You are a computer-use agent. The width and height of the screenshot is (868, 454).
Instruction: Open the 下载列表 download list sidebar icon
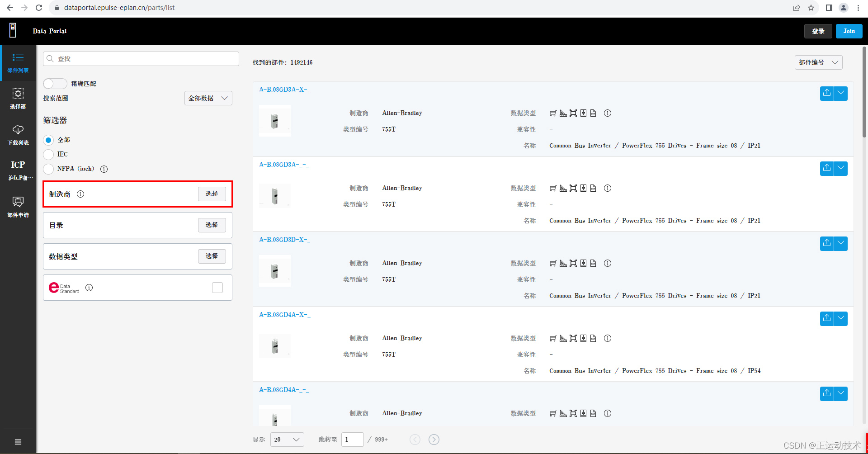[x=18, y=135]
